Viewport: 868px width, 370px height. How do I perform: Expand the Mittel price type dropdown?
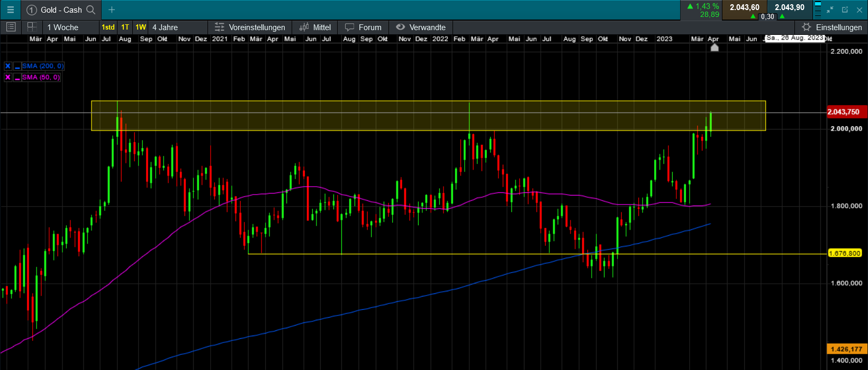(315, 27)
